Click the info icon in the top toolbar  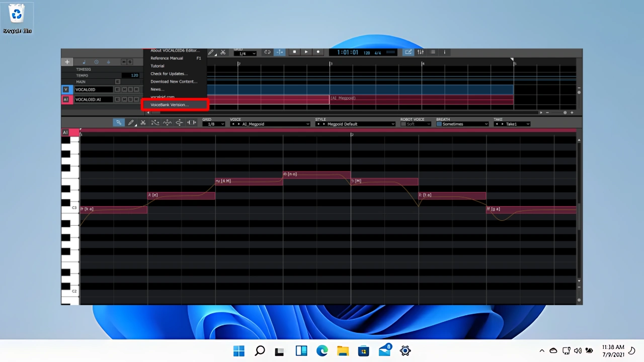tap(444, 52)
